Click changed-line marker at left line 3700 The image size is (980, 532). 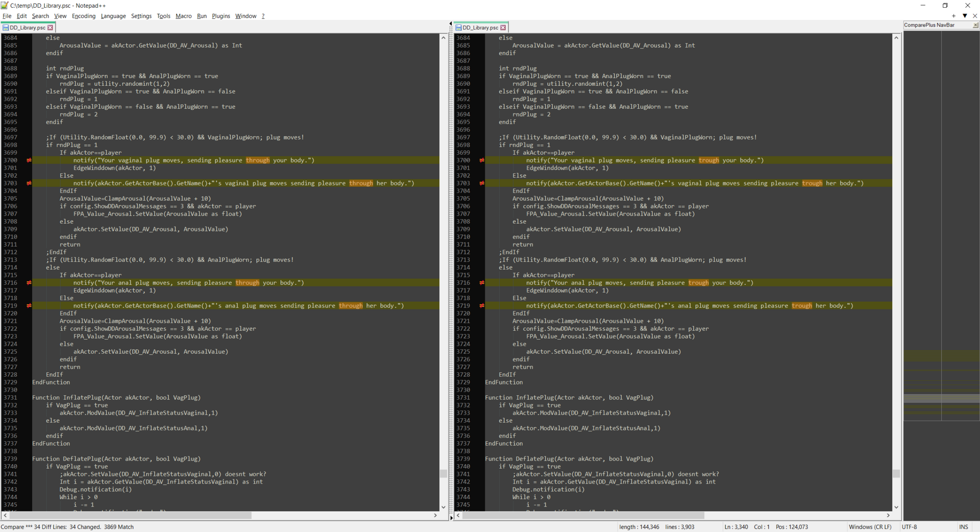(x=29, y=160)
